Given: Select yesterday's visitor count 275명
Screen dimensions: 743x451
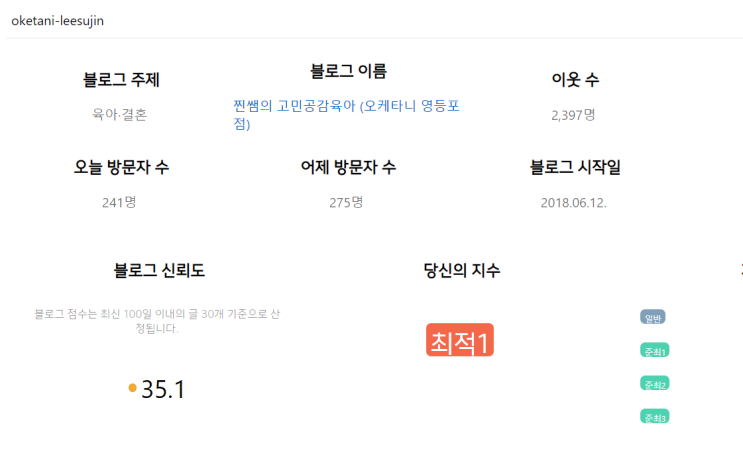Looking at the screenshot, I should [x=346, y=202].
